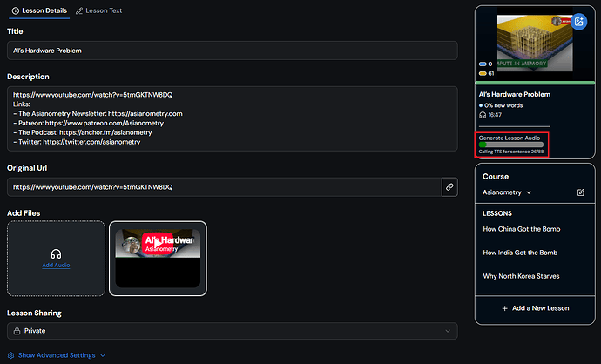Screen dimensions: 601x364
Task: Click the Generate Lesson Audio progress bar
Action: pyautogui.click(x=511, y=145)
